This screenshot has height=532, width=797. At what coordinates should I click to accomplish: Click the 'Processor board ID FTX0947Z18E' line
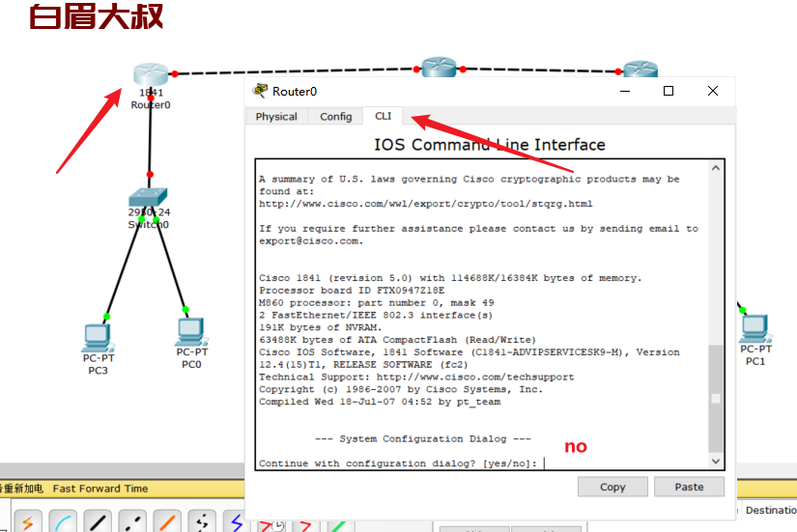352,290
